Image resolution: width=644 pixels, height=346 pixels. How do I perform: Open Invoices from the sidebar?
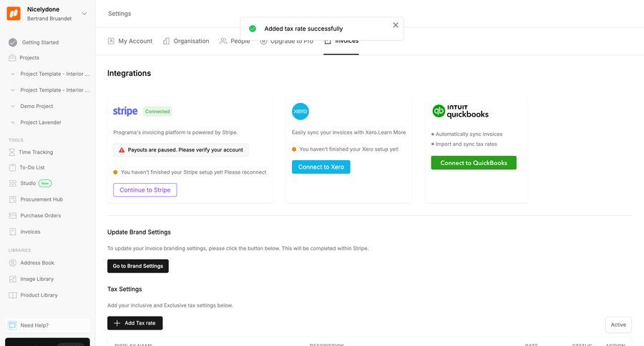[x=30, y=232]
